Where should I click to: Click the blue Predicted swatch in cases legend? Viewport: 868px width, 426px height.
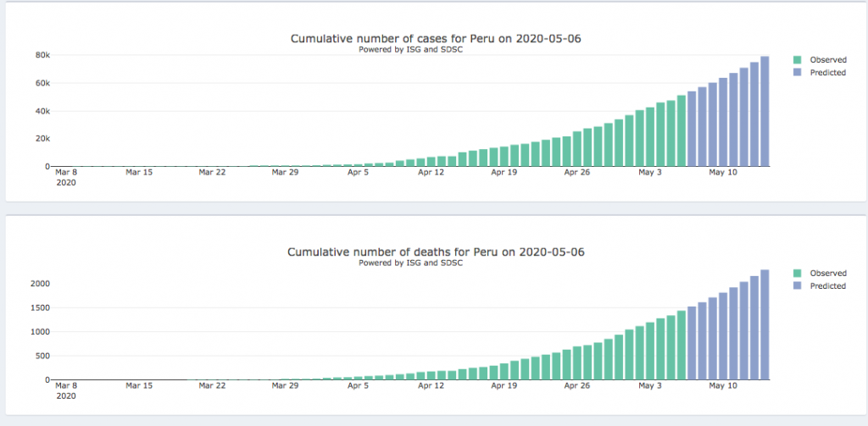pos(797,73)
